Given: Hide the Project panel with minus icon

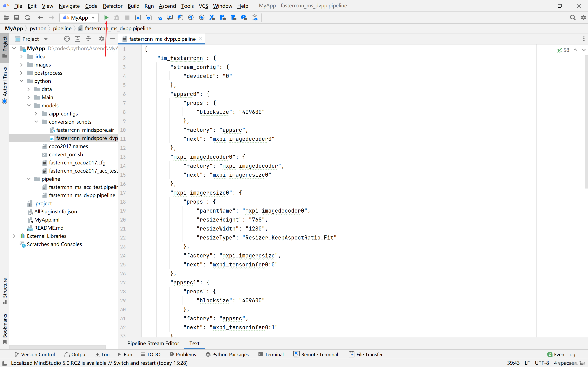Looking at the screenshot, I should click(112, 39).
